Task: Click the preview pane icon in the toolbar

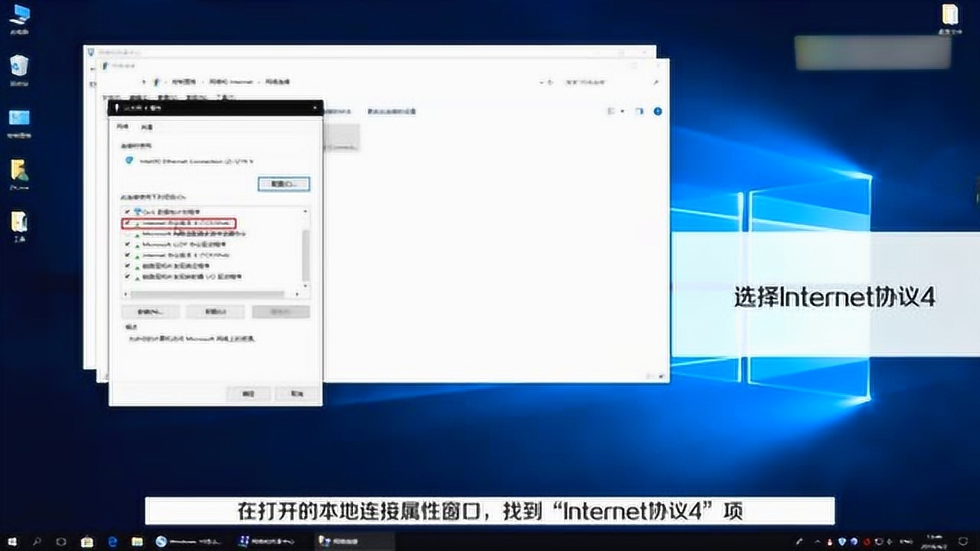Action: 640,112
